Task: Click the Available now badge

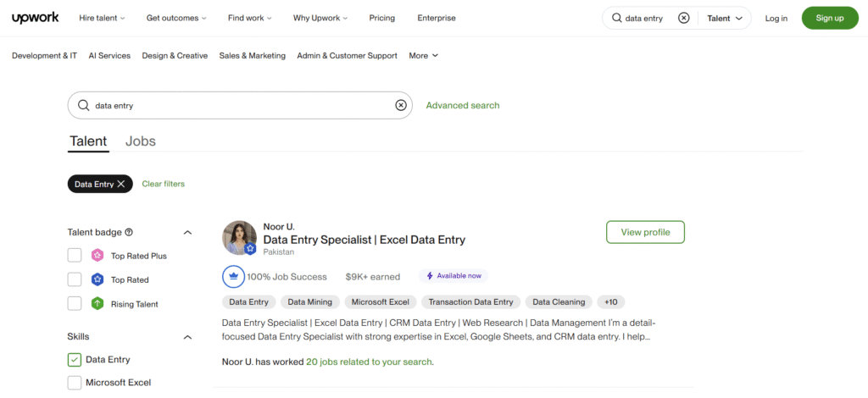Action: 453,275
